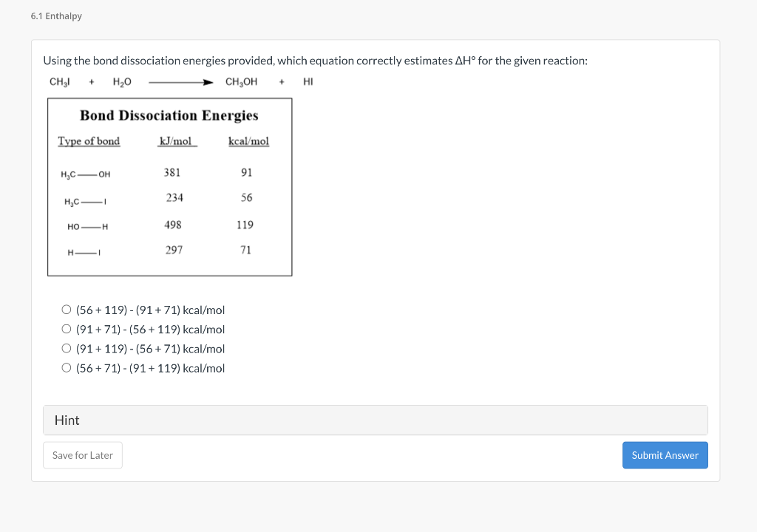
Task: Select the last answer option (56 + 71) - (91 + 119)
Action: pyautogui.click(x=66, y=367)
